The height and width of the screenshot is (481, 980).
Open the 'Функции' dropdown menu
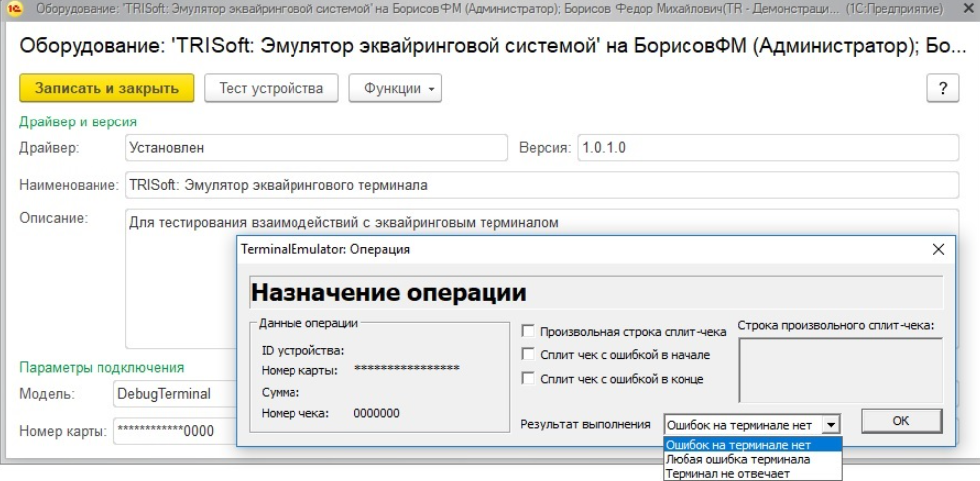click(x=395, y=88)
